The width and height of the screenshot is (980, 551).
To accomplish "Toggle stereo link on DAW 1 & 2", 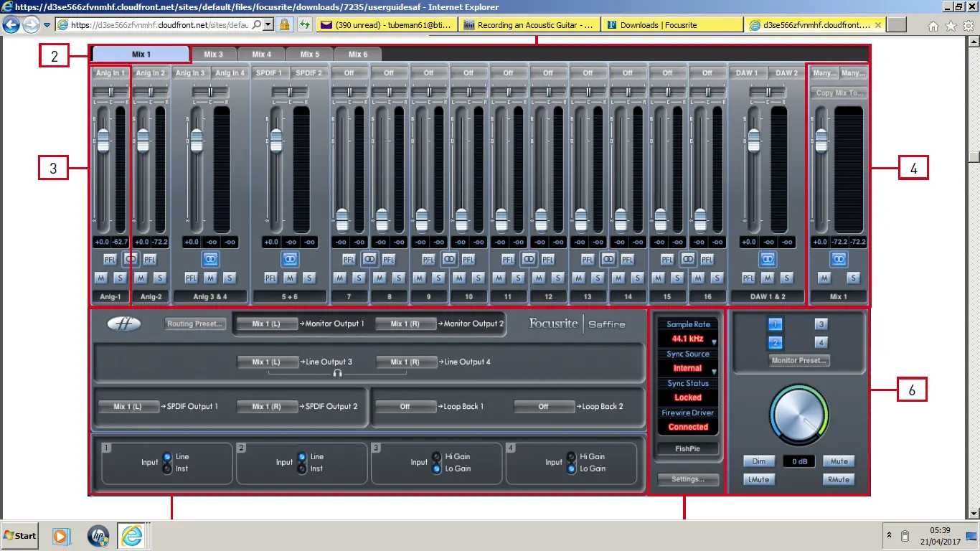I will (x=768, y=258).
